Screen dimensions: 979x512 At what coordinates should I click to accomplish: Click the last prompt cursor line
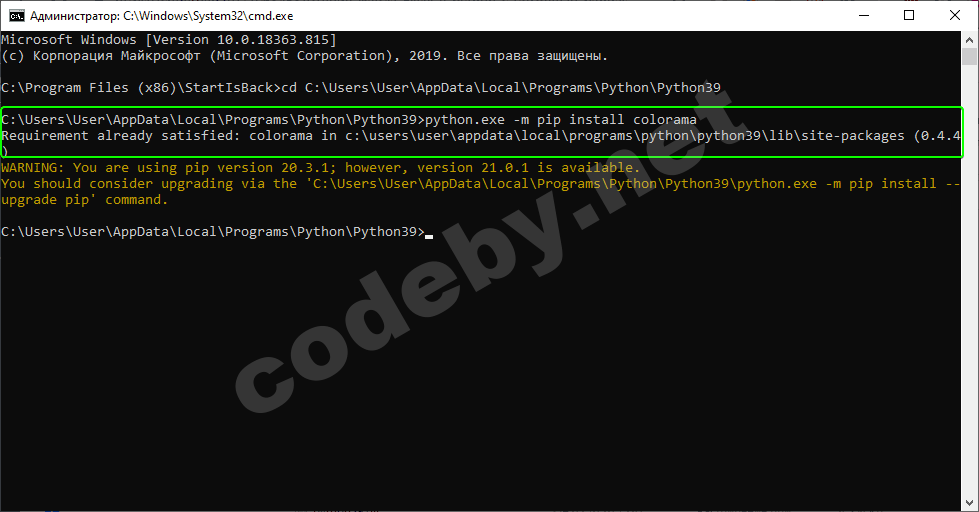(x=217, y=232)
